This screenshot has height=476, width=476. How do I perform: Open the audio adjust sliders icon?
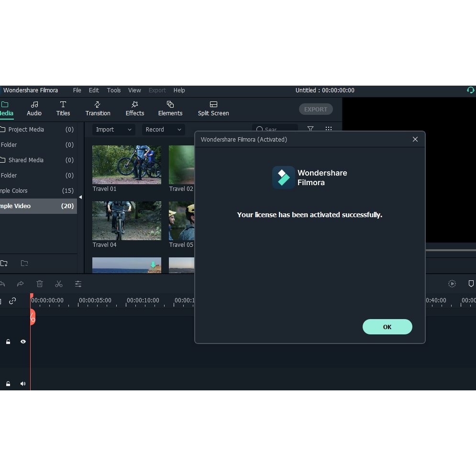78,284
